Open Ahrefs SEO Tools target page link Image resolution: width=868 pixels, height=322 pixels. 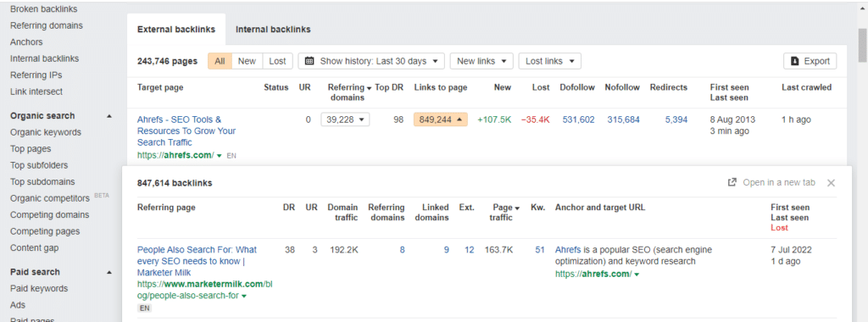click(x=186, y=131)
